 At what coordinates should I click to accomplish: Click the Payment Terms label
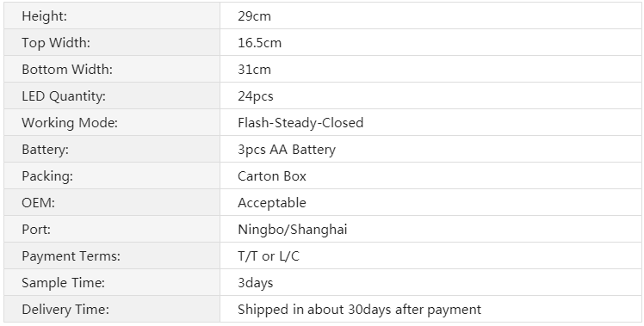coord(71,256)
